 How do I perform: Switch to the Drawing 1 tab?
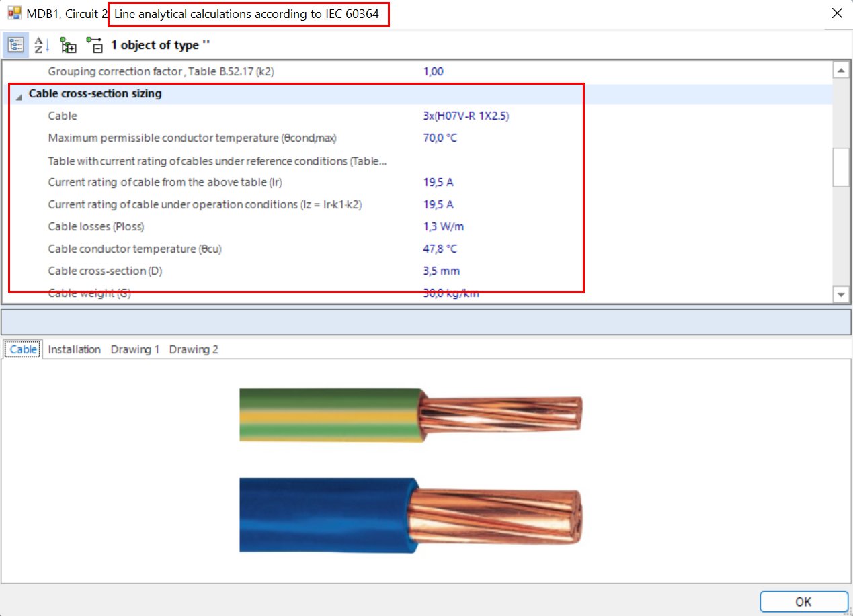pos(134,349)
